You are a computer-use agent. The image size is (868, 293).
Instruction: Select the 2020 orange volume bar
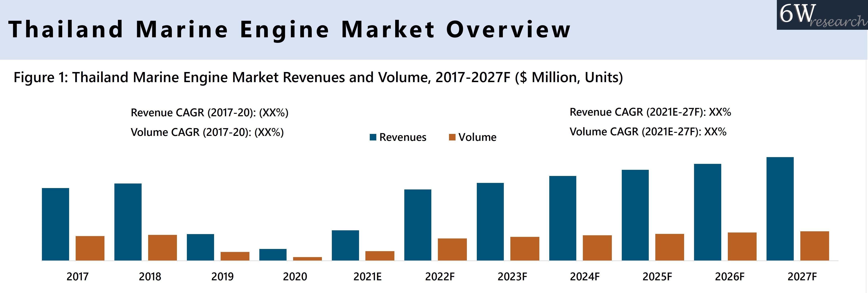(x=307, y=259)
